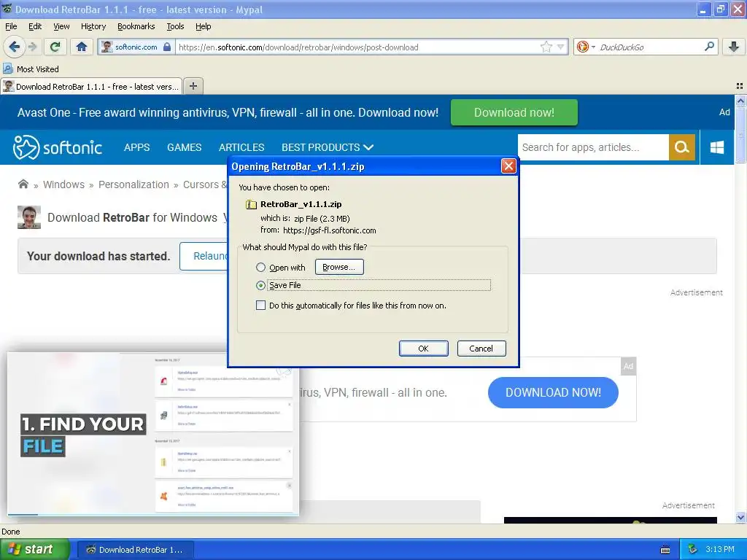Open the Edit menu

coord(35,26)
